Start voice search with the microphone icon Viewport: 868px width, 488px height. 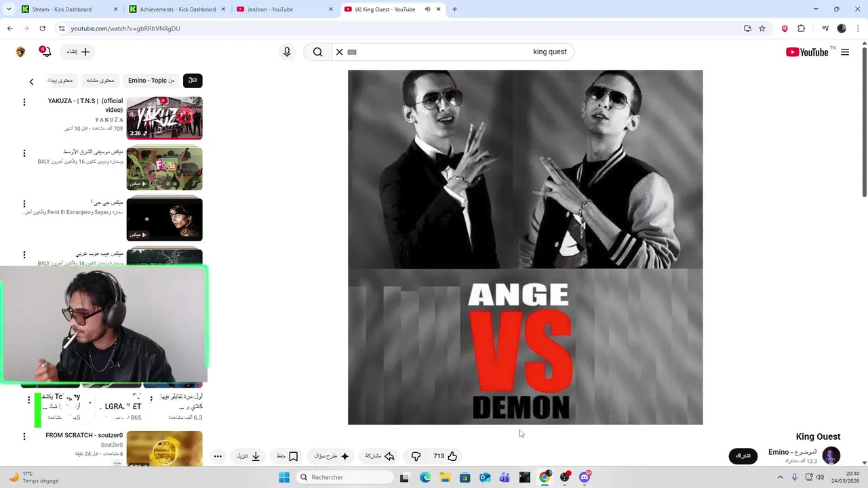click(x=287, y=52)
